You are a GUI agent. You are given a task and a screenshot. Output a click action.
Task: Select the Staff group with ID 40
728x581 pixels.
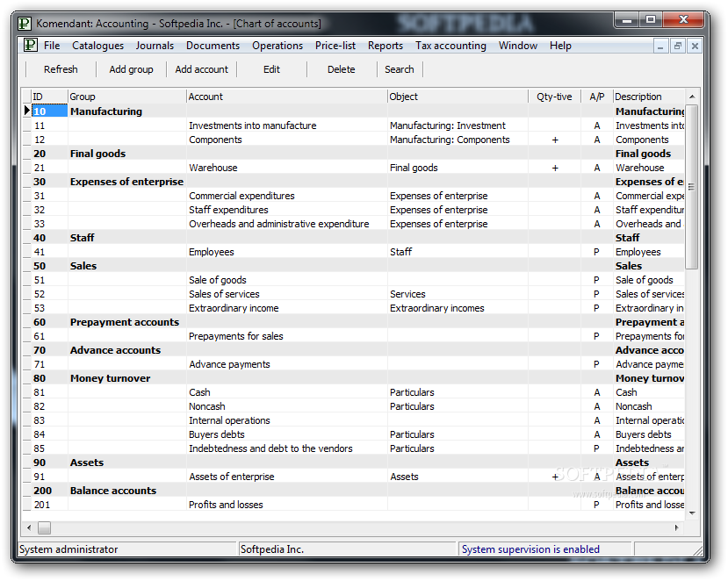tap(353, 238)
